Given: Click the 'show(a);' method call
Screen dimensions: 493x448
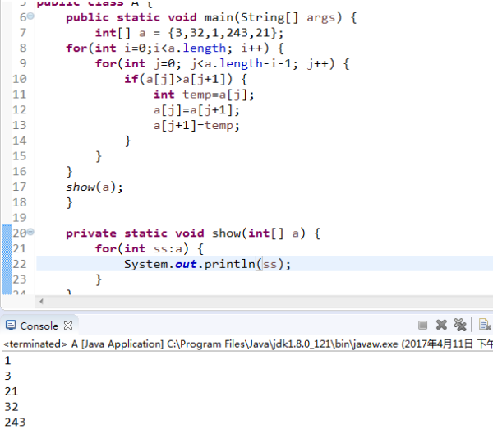Looking at the screenshot, I should (94, 187).
